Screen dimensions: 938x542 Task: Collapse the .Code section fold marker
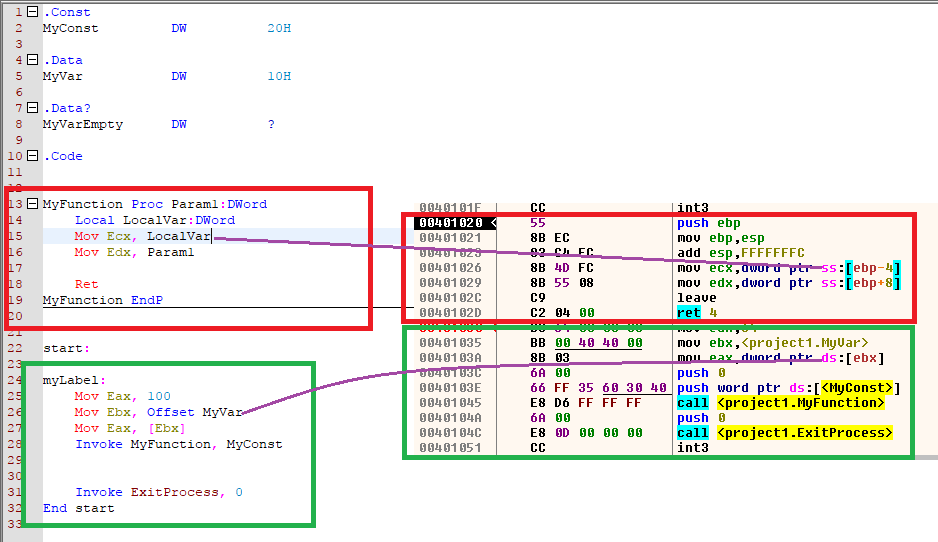click(x=32, y=156)
